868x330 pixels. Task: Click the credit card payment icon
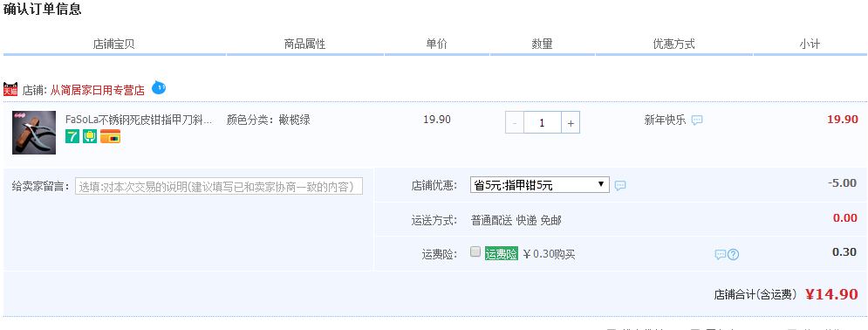110,136
